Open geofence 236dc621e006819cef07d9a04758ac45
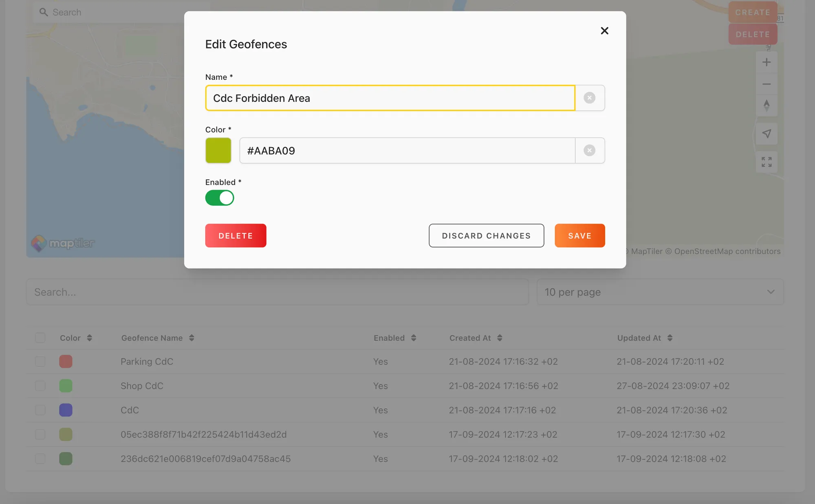 click(x=205, y=459)
